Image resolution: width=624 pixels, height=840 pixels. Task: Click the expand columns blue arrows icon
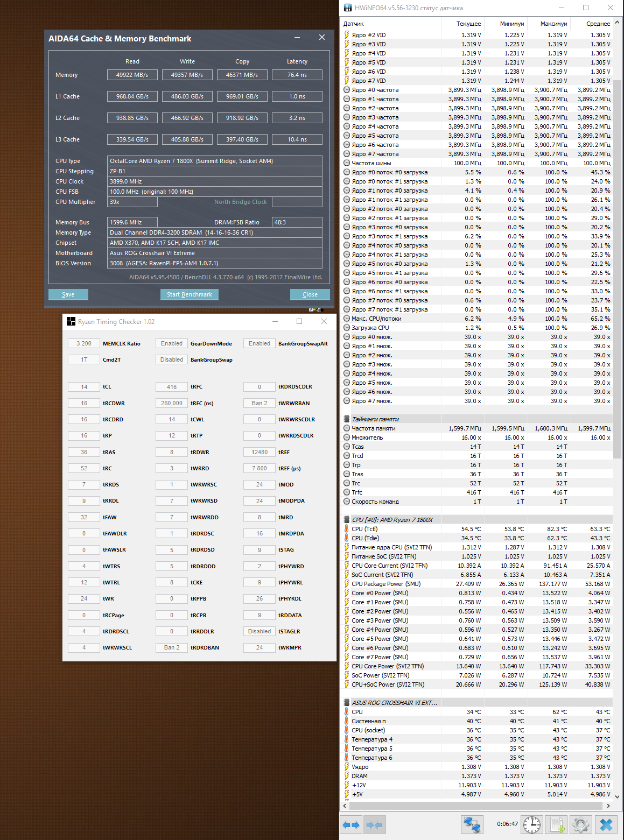(351, 824)
